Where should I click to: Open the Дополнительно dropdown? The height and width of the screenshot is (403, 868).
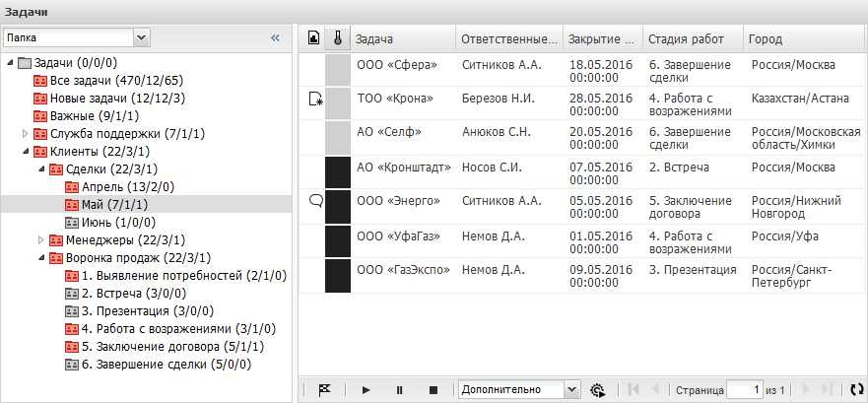[x=571, y=390]
